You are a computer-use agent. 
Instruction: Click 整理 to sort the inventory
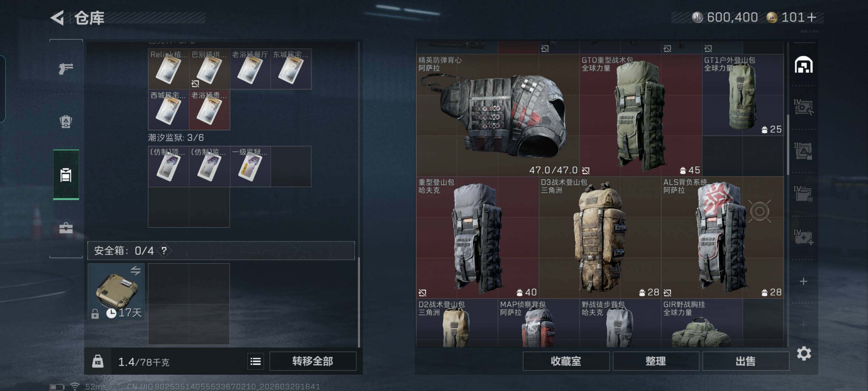pyautogui.click(x=655, y=361)
